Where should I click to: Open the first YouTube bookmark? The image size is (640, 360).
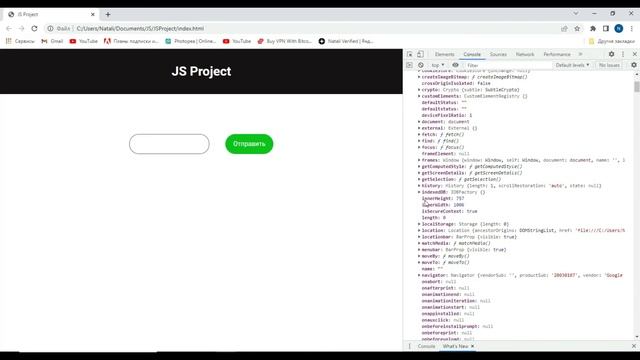coord(84,41)
